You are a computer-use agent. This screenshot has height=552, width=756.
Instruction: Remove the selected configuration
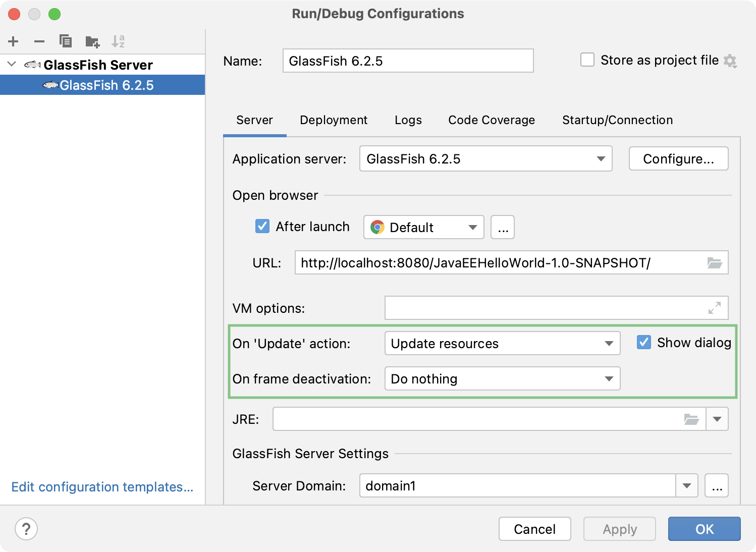[x=39, y=41]
